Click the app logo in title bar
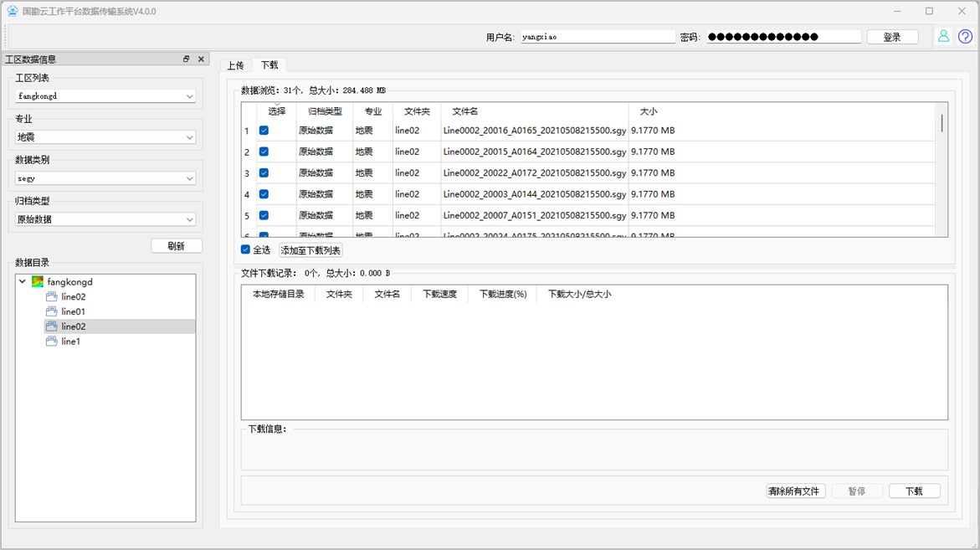This screenshot has width=980, height=550. pos(12,12)
